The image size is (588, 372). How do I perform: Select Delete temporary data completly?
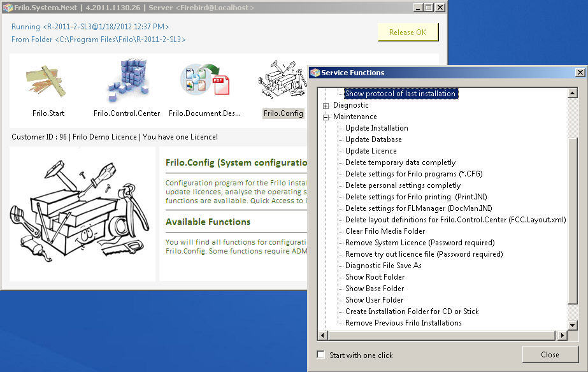[400, 162]
